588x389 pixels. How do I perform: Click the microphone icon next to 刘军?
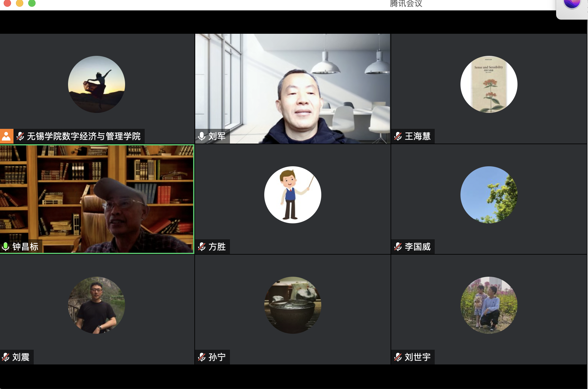[x=202, y=136]
